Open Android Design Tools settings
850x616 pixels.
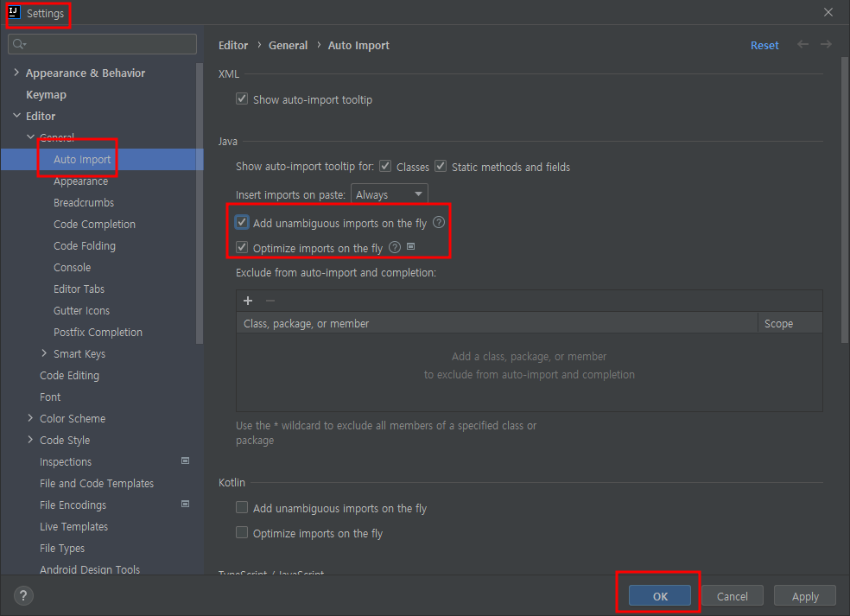click(90, 569)
